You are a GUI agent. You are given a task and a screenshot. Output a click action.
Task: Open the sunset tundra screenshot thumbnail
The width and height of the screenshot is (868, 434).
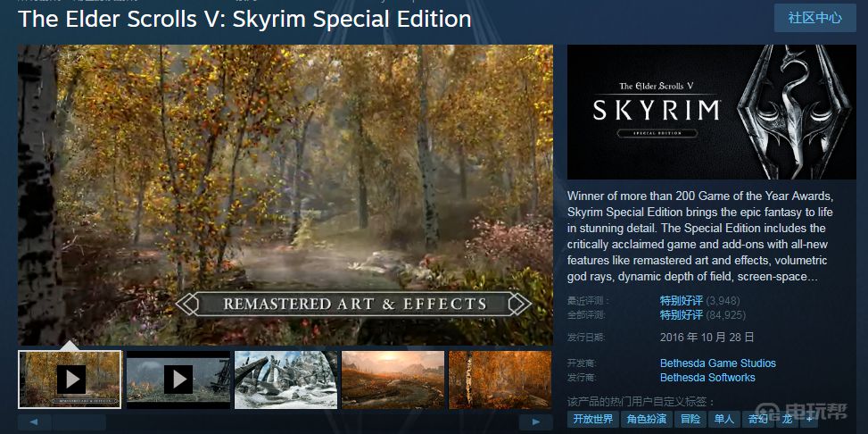tap(393, 380)
